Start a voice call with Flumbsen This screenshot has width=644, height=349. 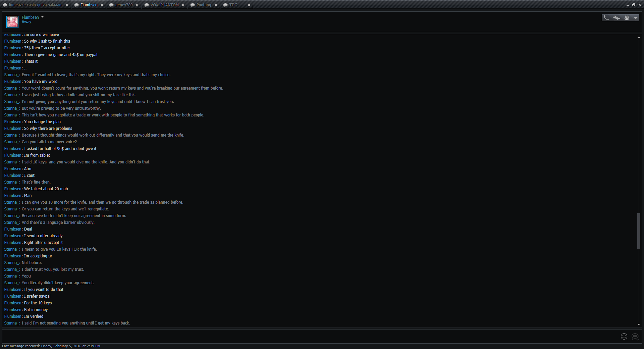coord(606,18)
